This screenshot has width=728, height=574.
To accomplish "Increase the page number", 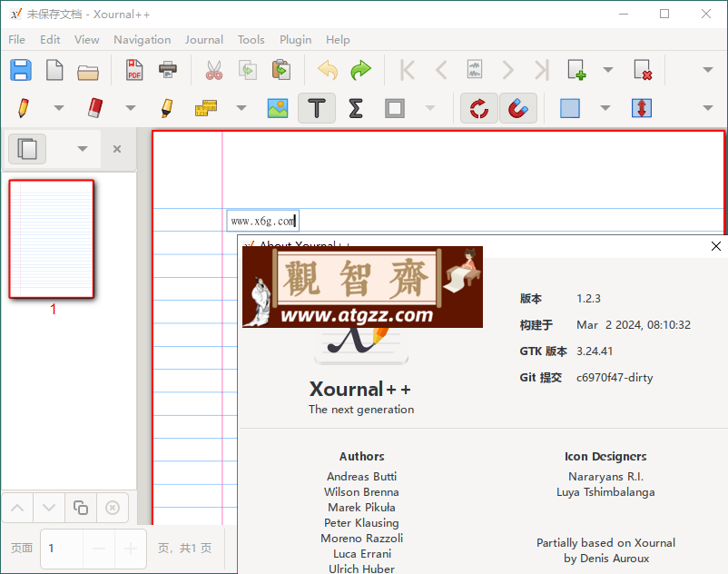I will tap(131, 549).
